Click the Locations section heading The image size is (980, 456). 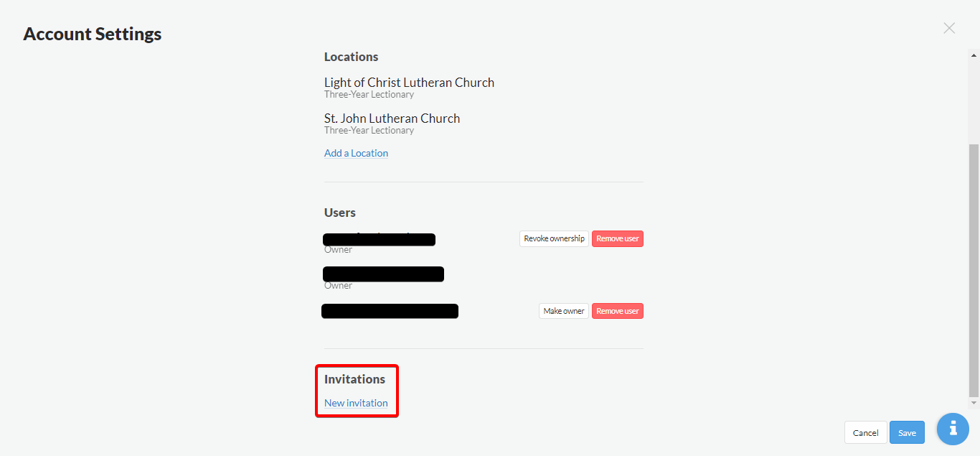(351, 57)
